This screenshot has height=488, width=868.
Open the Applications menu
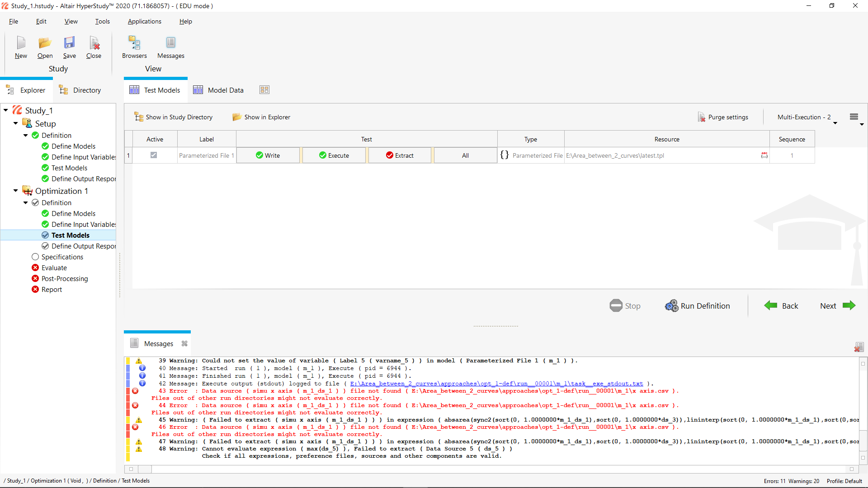tap(144, 21)
